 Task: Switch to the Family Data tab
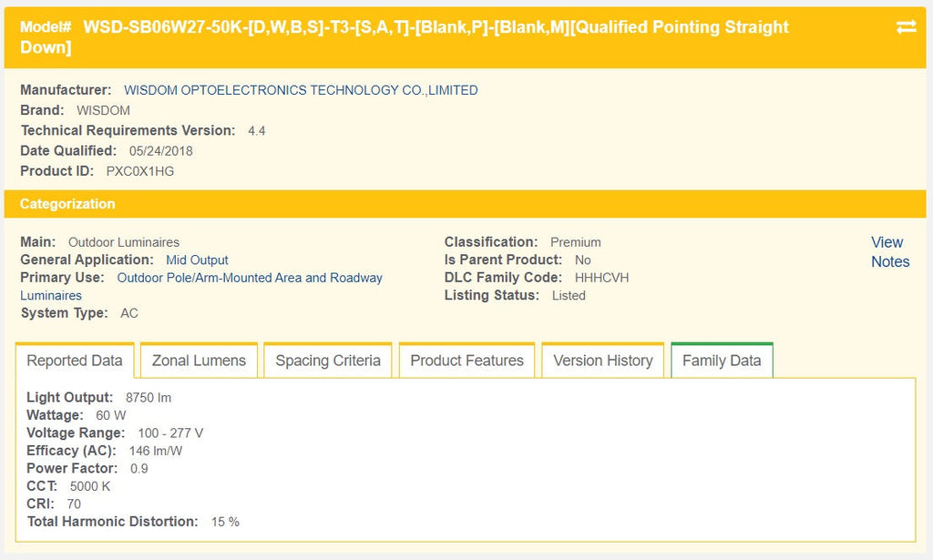point(722,361)
